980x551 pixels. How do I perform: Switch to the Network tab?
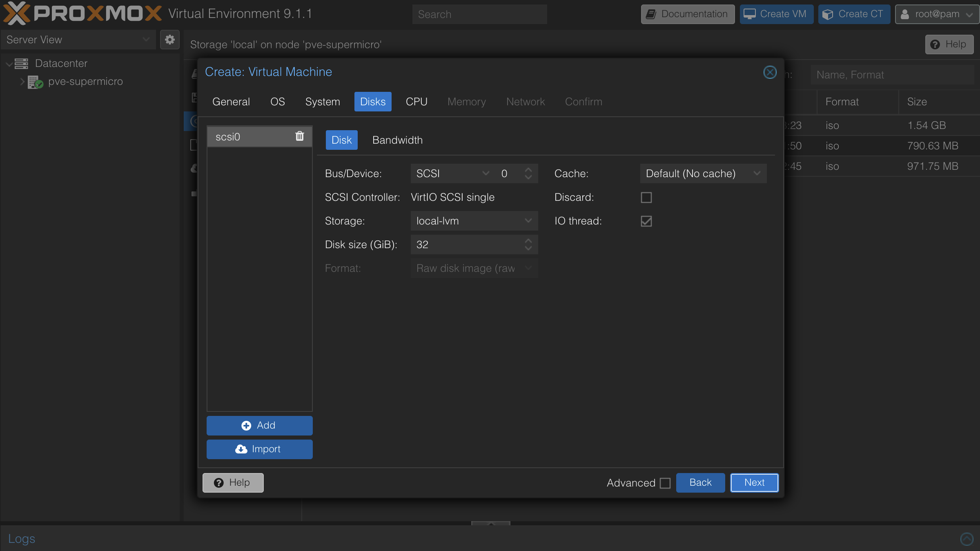[526, 102]
